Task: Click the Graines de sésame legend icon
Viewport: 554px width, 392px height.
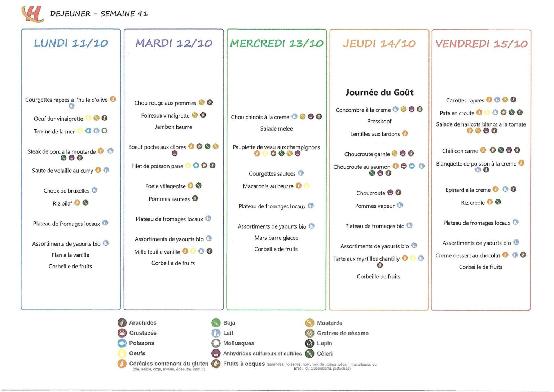Action: [x=309, y=333]
